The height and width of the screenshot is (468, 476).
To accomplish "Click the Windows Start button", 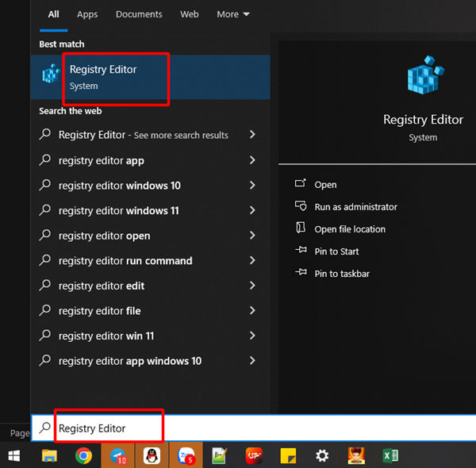I will [x=13, y=456].
